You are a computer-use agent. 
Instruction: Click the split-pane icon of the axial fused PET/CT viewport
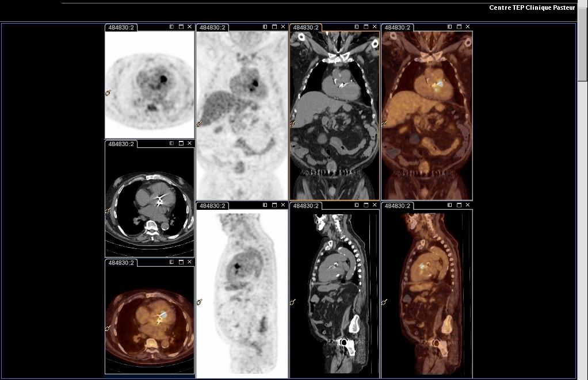click(172, 262)
